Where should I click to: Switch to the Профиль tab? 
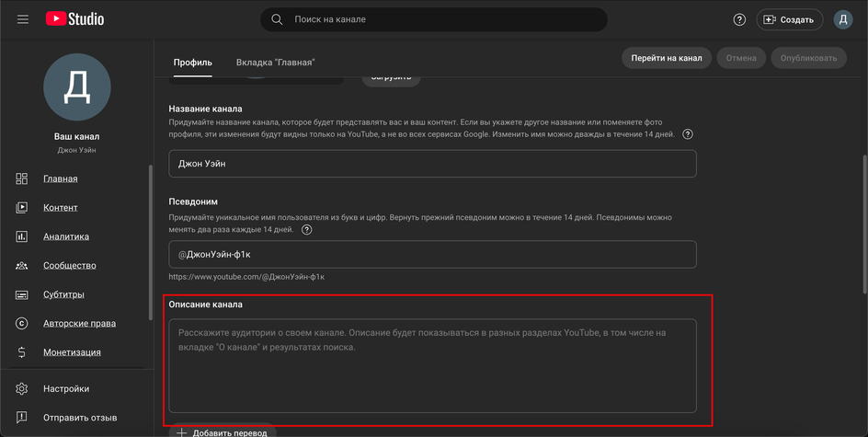click(193, 63)
